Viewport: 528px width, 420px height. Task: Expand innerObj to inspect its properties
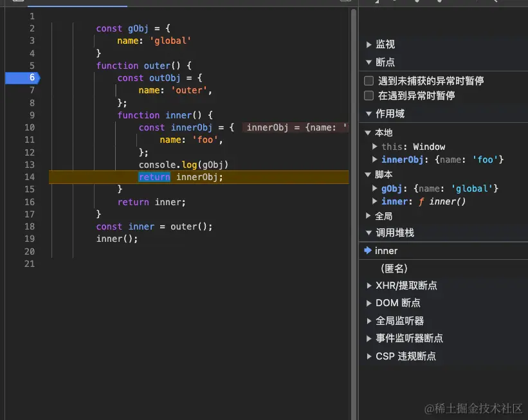(375, 160)
